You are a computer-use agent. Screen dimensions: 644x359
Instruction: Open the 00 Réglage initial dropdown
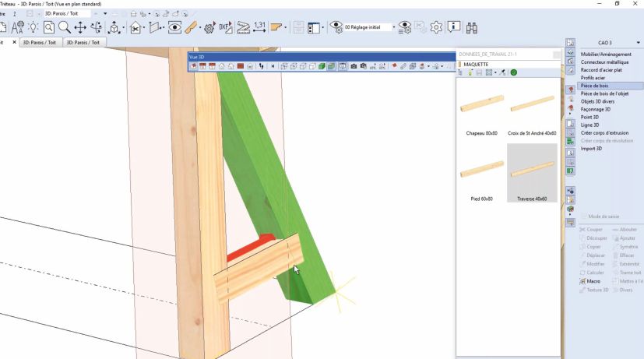coord(394,27)
